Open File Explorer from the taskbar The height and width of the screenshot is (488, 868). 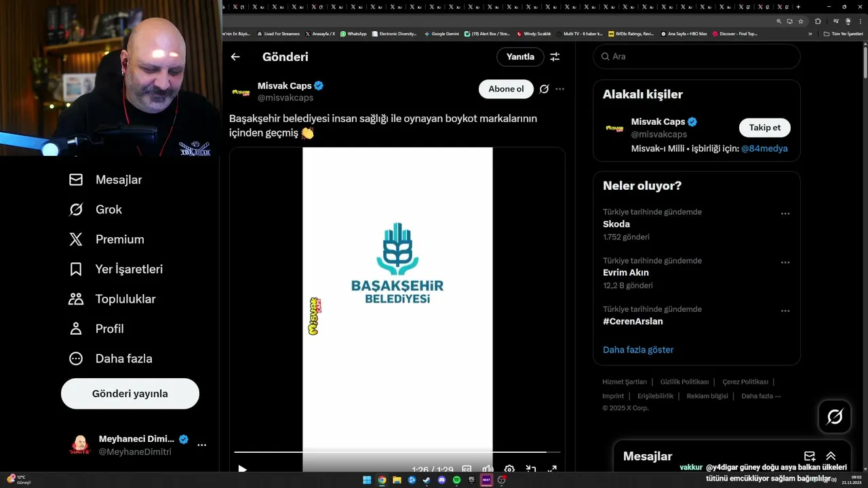pos(397,480)
